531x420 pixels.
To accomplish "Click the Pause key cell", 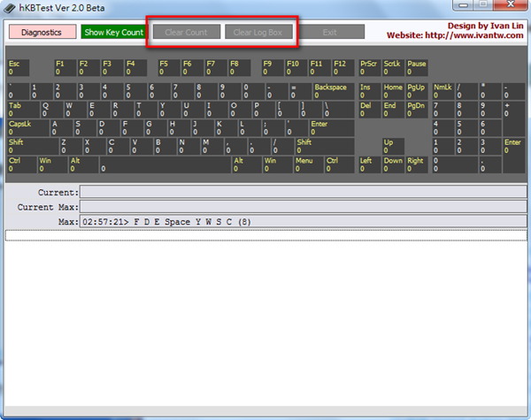I will coord(416,67).
